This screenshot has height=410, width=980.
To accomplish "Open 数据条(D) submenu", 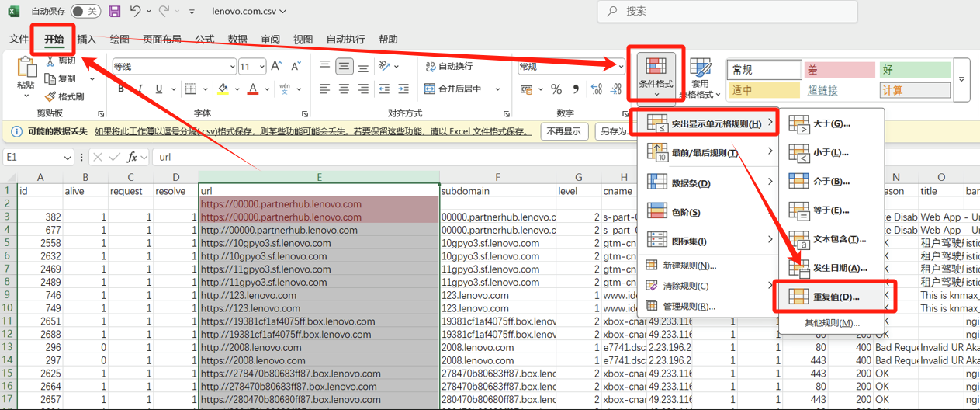I will 708,183.
